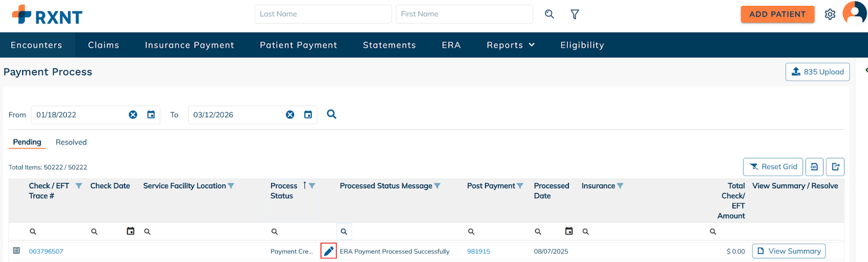
Task: Expand row details for 003796507
Action: tap(16, 251)
